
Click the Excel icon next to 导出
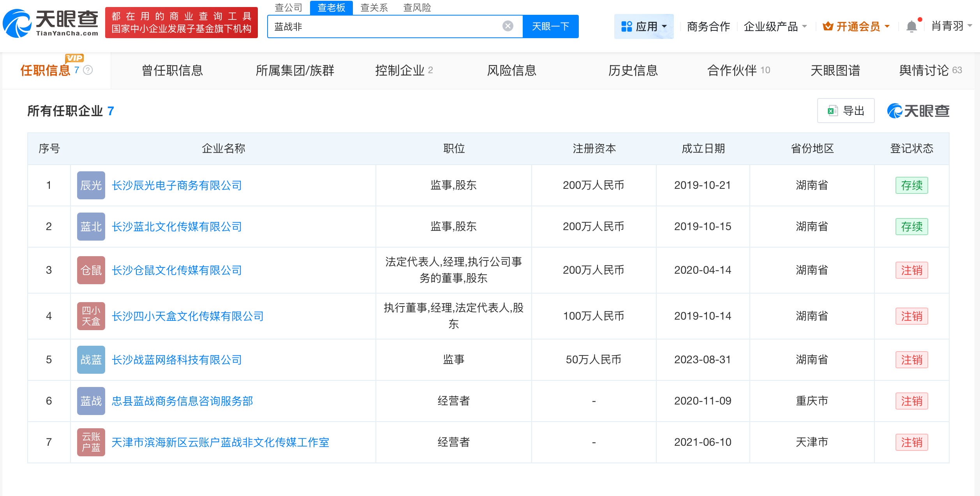click(832, 111)
